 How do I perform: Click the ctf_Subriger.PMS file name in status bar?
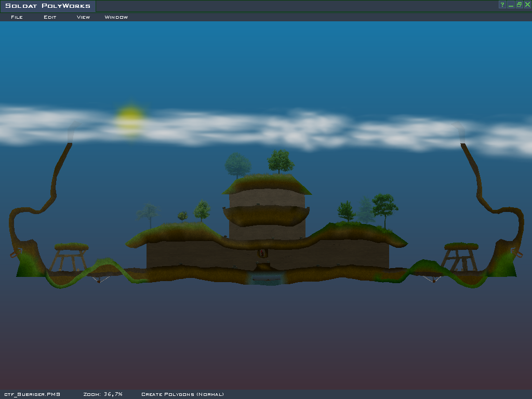coord(32,394)
